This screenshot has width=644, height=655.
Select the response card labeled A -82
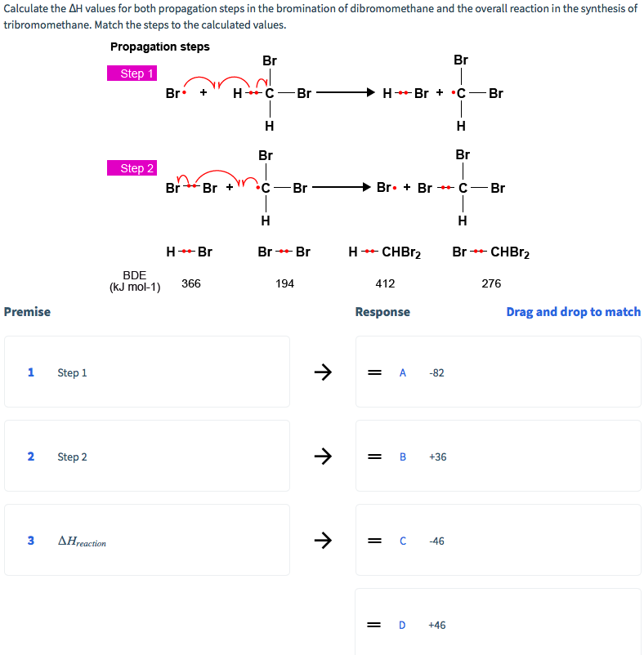498,372
